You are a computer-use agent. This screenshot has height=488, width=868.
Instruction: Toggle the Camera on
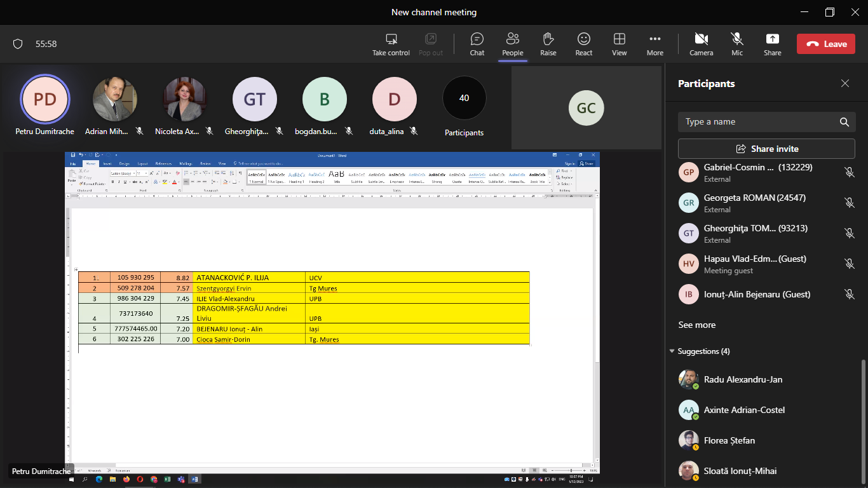701,44
